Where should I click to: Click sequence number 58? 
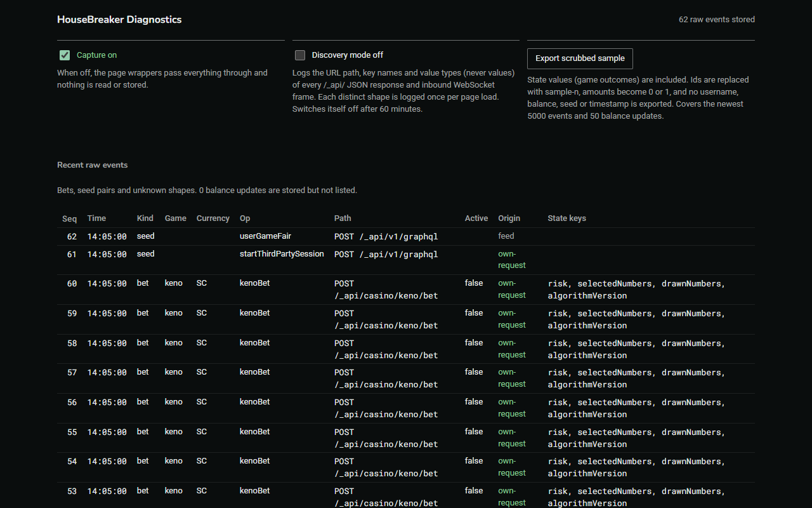pyautogui.click(x=72, y=344)
